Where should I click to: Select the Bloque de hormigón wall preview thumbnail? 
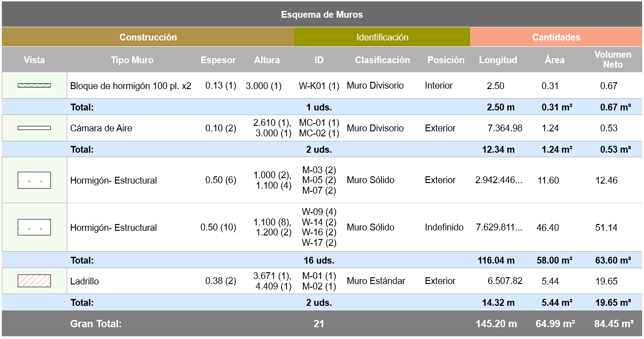(x=34, y=85)
